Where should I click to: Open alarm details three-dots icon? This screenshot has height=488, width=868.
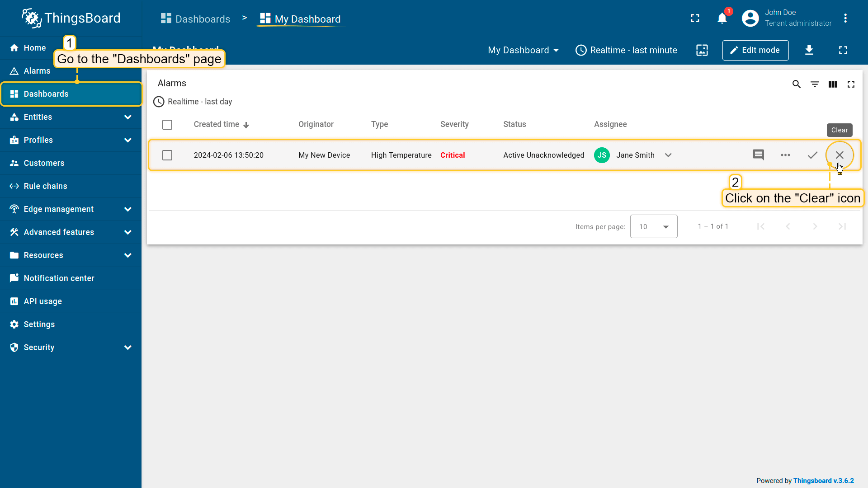(785, 155)
